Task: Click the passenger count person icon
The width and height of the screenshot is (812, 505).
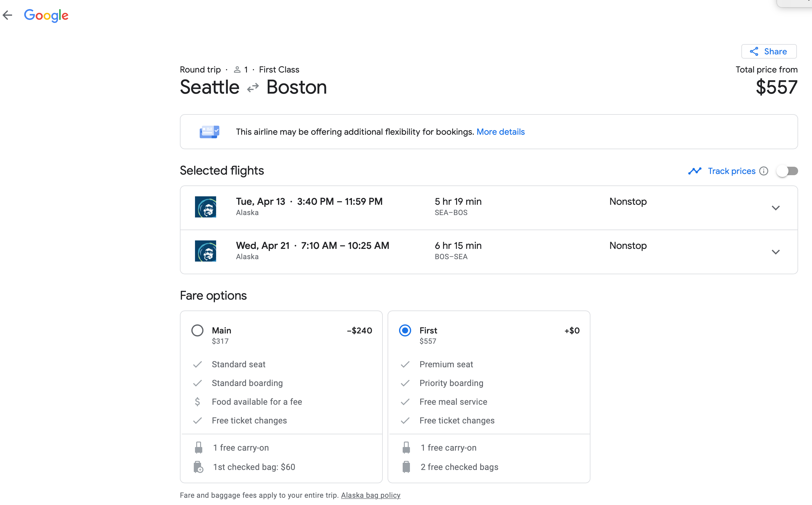Action: pos(237,69)
